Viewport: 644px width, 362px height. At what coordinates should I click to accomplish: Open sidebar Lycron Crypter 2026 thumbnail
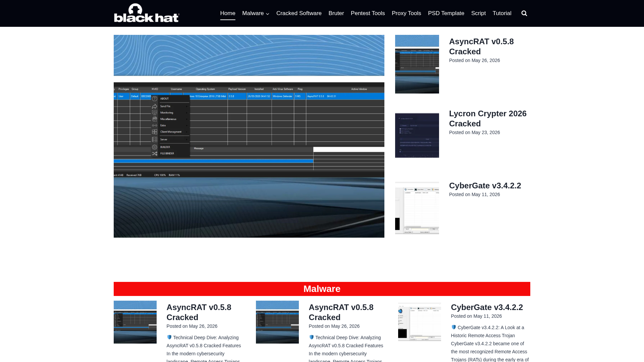(x=417, y=135)
